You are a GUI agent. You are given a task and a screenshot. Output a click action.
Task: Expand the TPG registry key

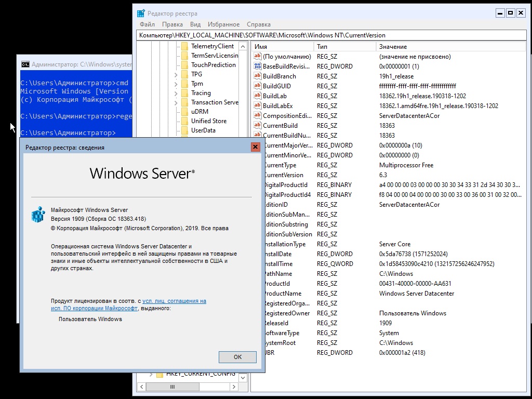click(x=176, y=74)
